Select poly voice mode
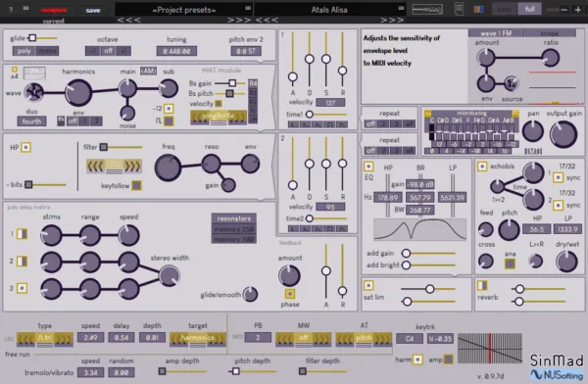 [24, 51]
